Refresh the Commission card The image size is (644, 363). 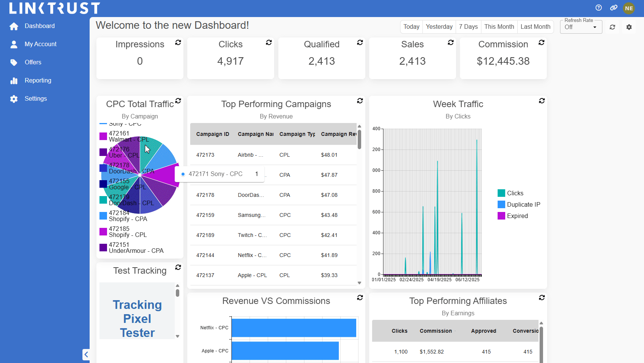click(542, 42)
